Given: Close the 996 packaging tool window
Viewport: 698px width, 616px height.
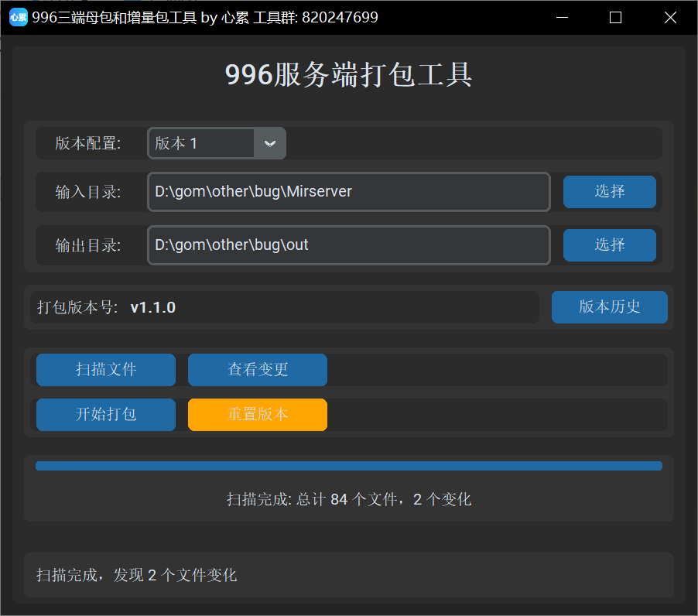Looking at the screenshot, I should coord(670,17).
